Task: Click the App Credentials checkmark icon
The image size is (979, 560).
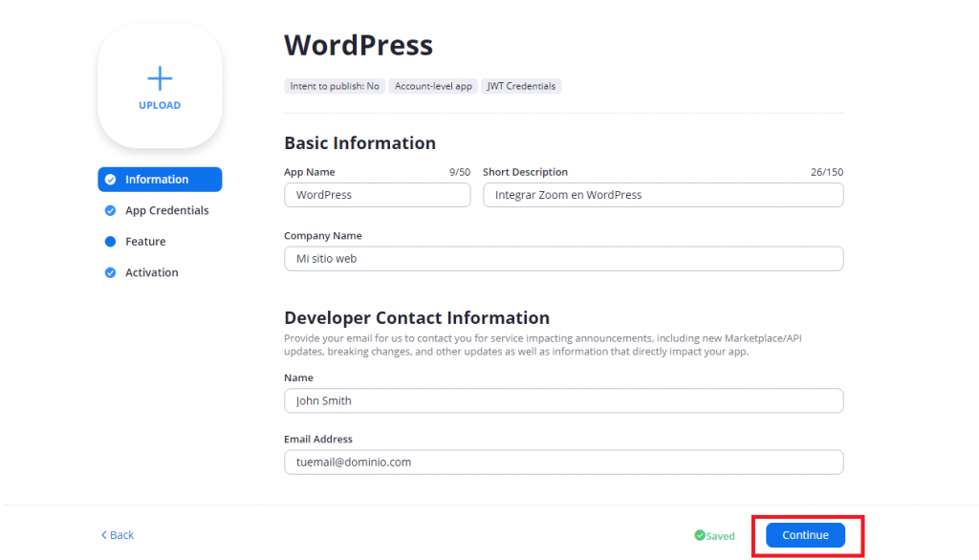Action: 111,210
